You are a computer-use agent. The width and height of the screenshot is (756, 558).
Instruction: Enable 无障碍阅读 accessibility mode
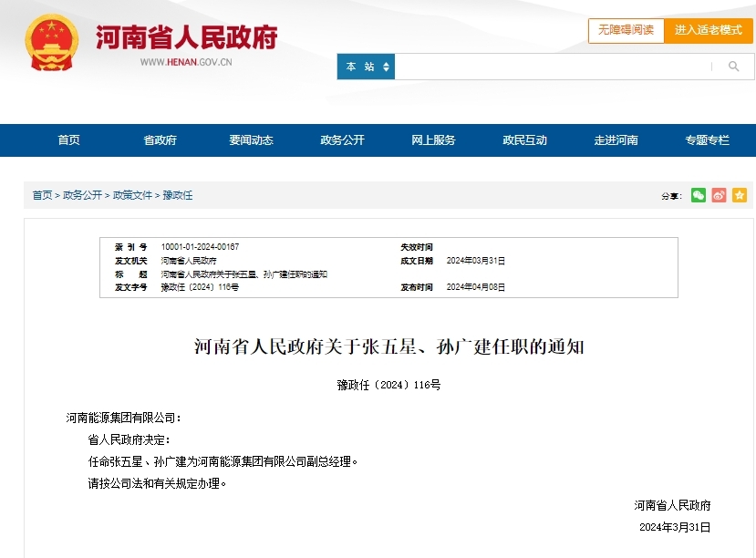pyautogui.click(x=626, y=30)
